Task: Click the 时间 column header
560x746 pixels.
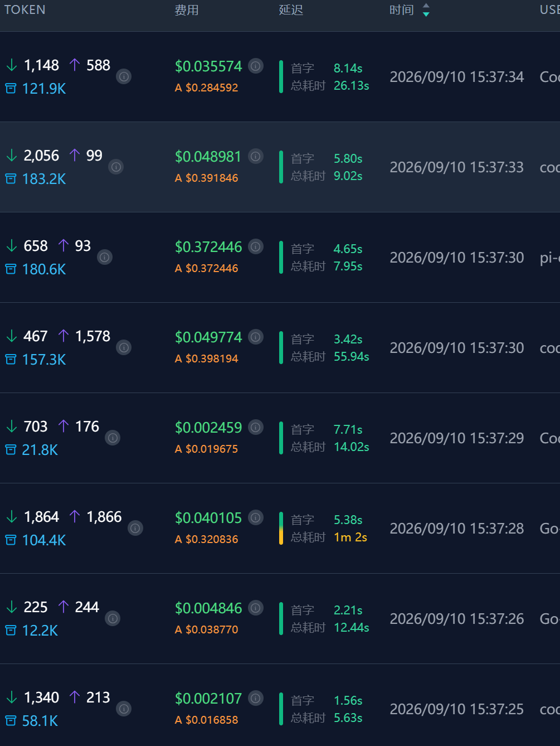Action: click(402, 10)
